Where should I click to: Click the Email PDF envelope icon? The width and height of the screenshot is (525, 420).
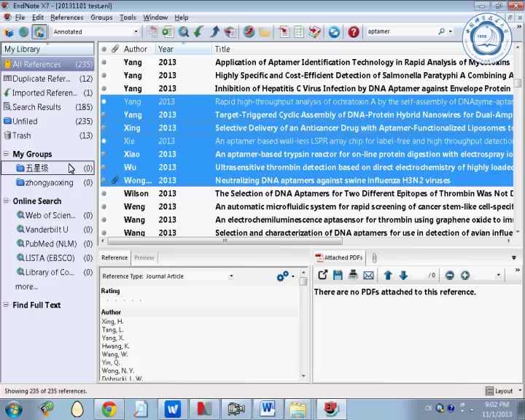(368, 275)
